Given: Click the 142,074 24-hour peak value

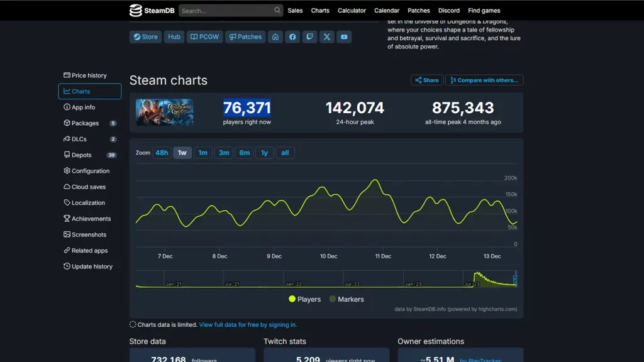Looking at the screenshot, I should 355,108.
